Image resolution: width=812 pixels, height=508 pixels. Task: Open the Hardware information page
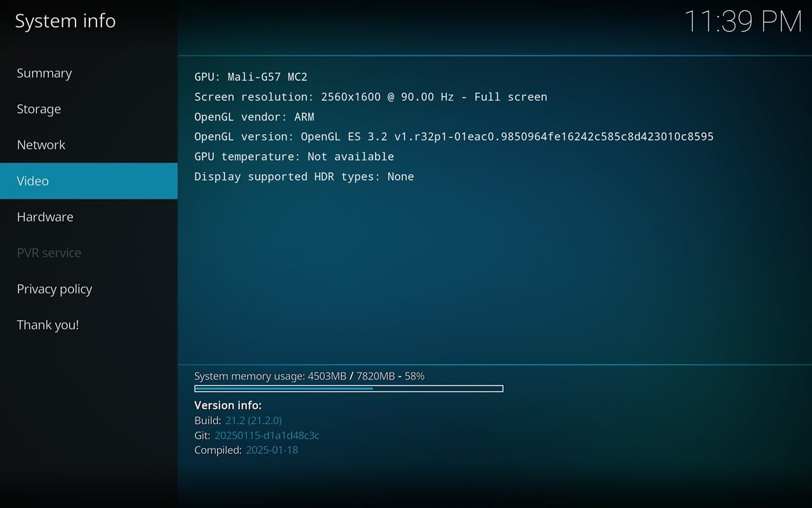(x=45, y=217)
